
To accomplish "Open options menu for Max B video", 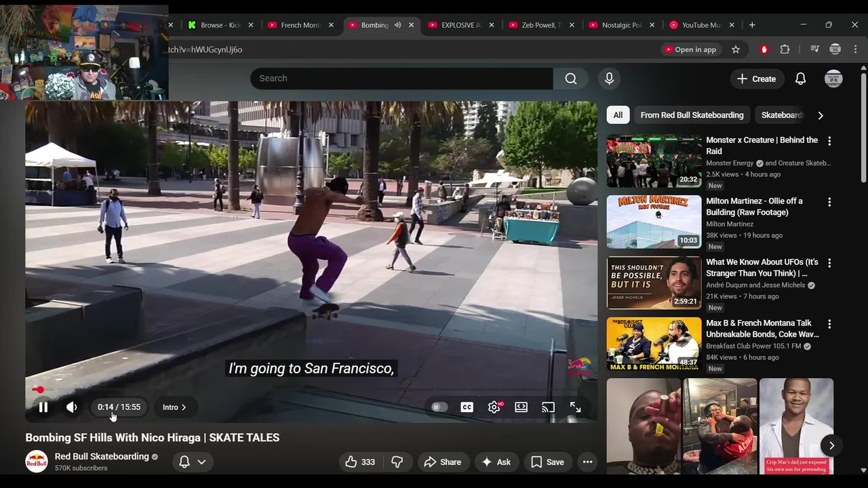I will tap(829, 324).
